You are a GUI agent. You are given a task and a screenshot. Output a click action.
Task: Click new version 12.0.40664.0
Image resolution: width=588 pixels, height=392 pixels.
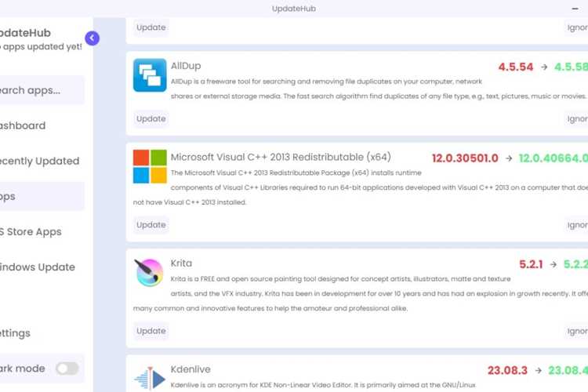(554, 158)
